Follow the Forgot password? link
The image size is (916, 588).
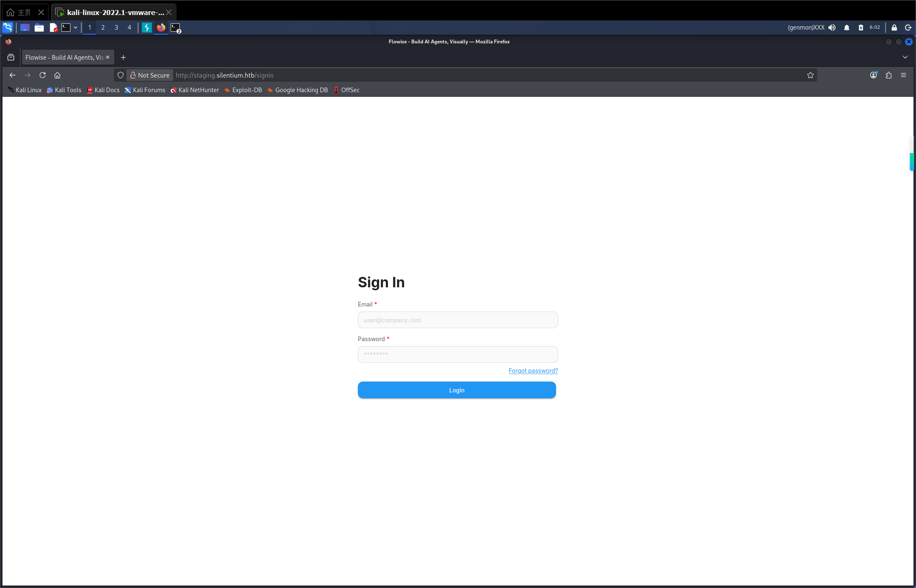click(533, 370)
